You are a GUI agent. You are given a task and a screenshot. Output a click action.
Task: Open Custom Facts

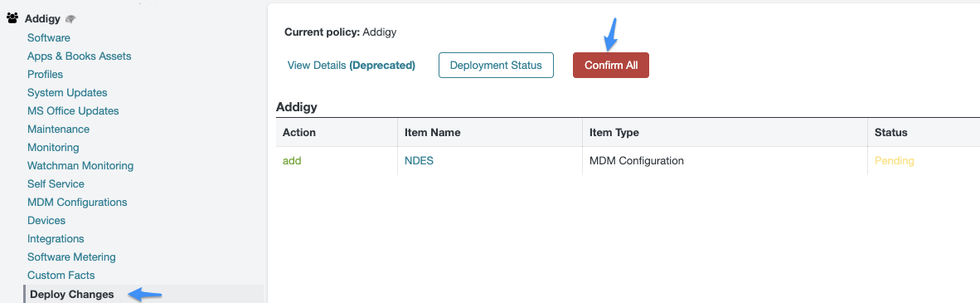click(x=61, y=275)
